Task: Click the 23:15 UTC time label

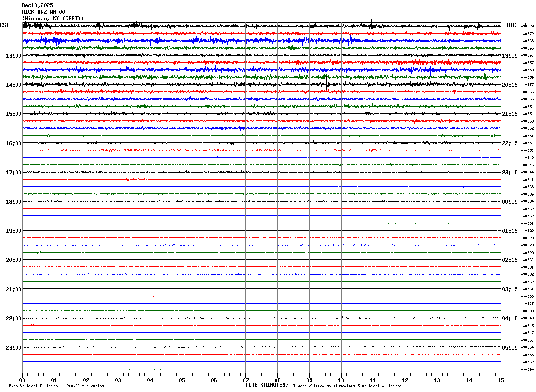Action: point(510,173)
